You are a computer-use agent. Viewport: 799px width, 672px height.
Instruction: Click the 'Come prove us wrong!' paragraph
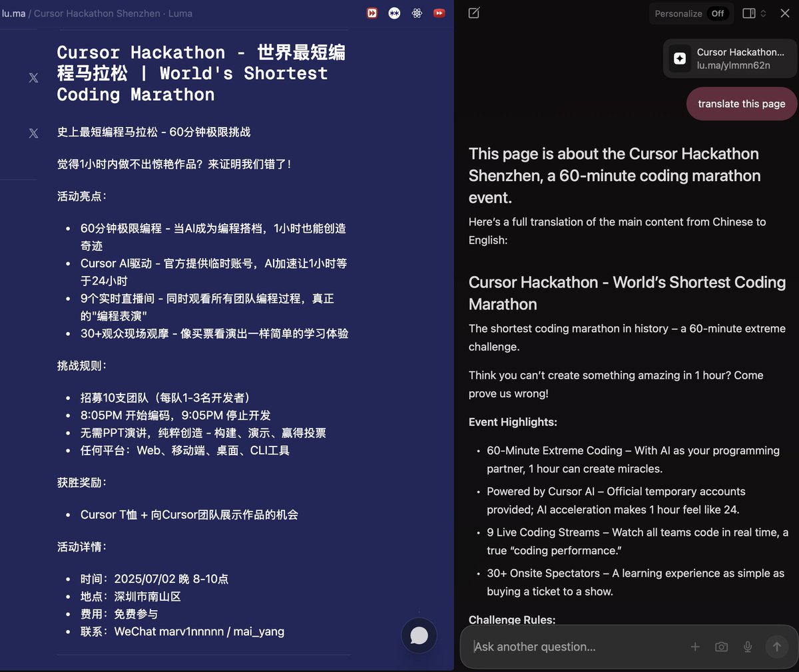click(616, 385)
